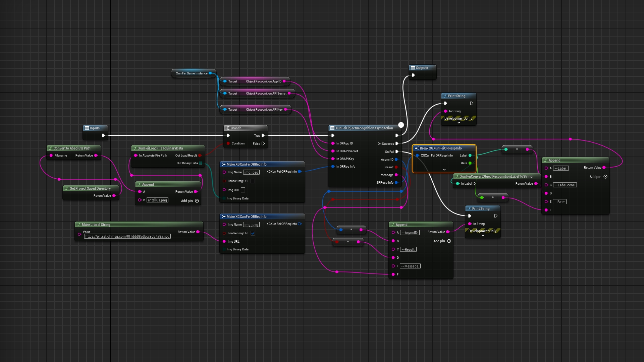Toggle Enable Img URL on first Make XGXunFeiORReqInfo
644x362 pixels.
pyautogui.click(x=253, y=181)
